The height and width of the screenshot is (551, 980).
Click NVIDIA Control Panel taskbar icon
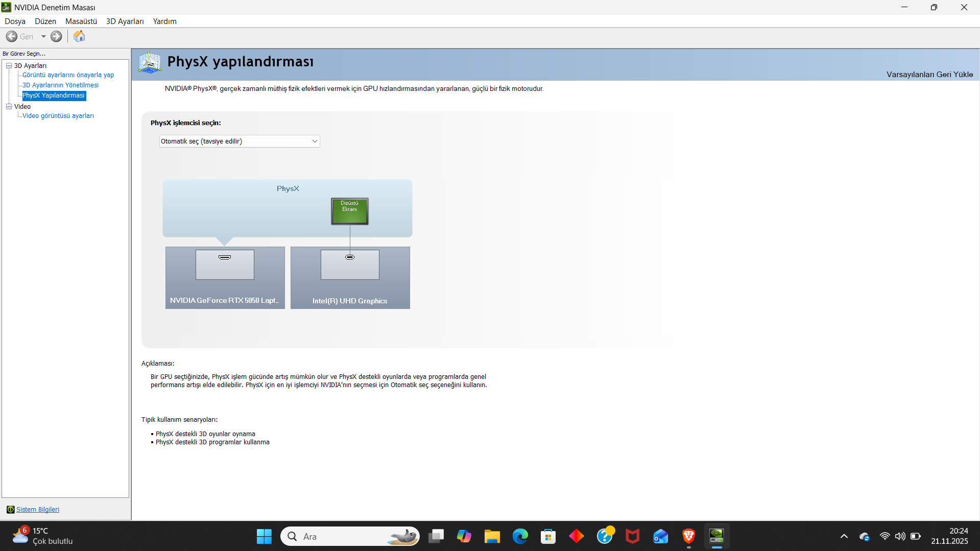717,536
